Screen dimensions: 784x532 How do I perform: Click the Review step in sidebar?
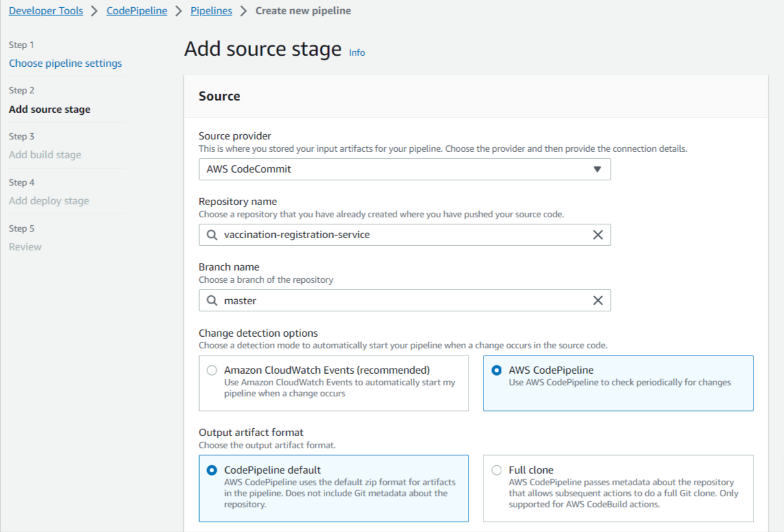click(x=25, y=247)
